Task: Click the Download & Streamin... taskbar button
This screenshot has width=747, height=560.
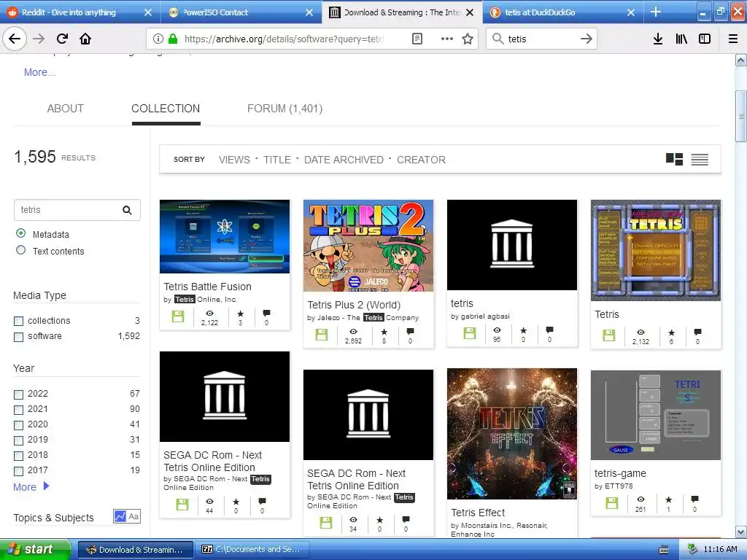Action: pos(135,550)
